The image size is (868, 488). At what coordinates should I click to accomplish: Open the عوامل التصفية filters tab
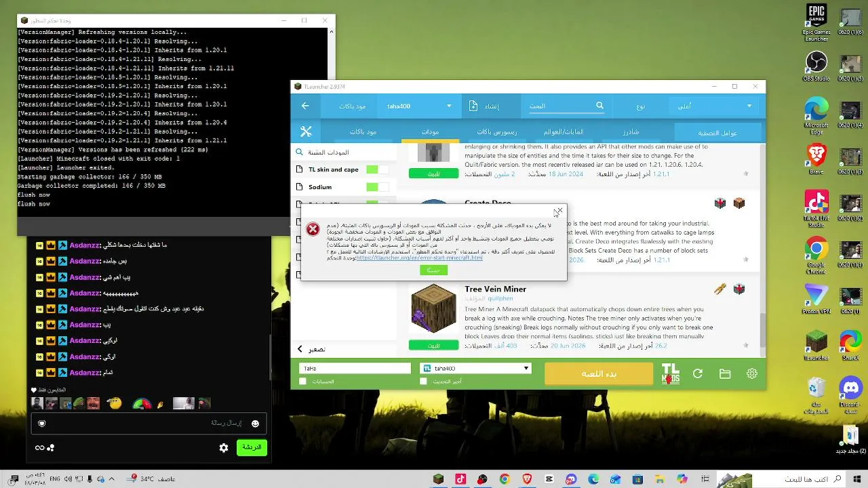click(718, 133)
